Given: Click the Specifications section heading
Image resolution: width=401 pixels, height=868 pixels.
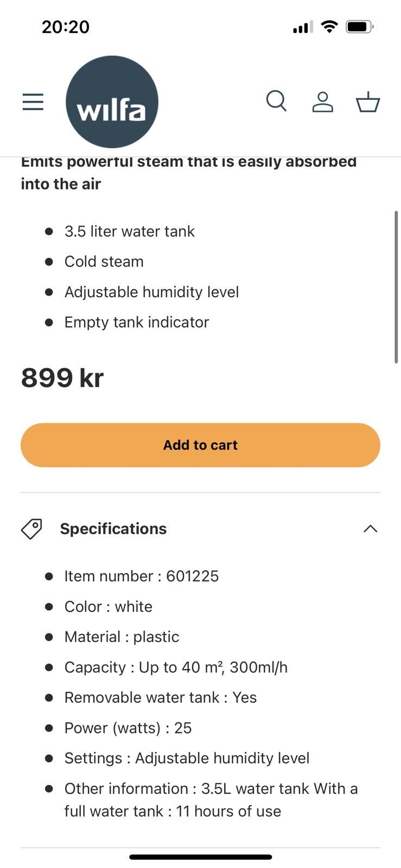Looking at the screenshot, I should coord(113,528).
